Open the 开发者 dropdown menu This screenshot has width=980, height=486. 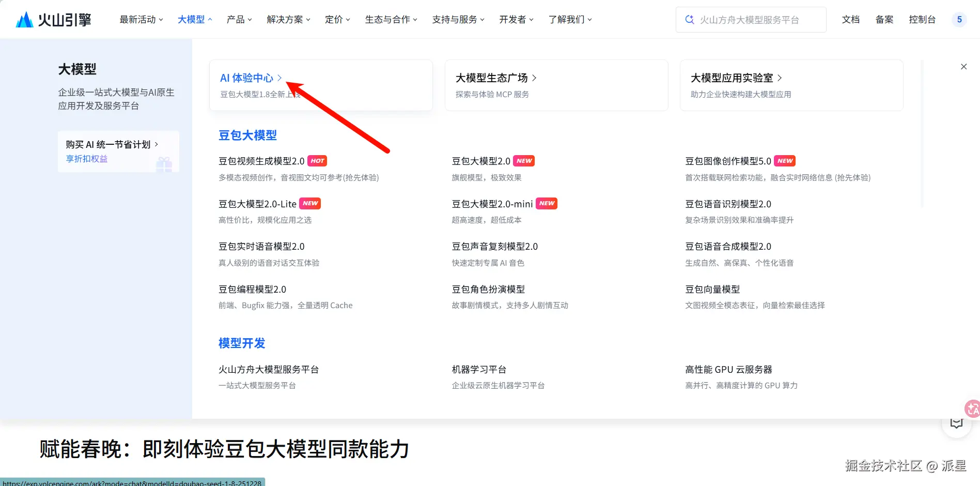coord(517,20)
